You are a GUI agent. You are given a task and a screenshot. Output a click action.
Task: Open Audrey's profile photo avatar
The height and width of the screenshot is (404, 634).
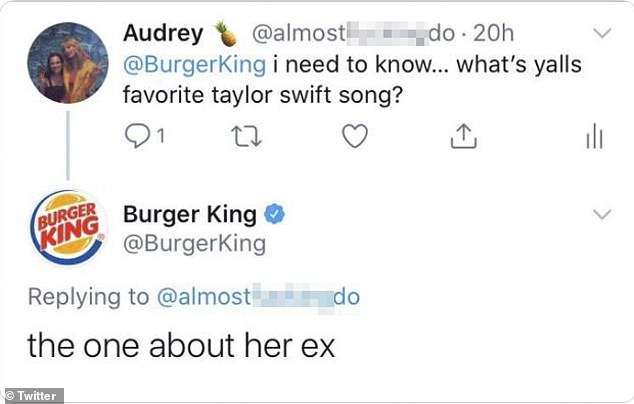(67, 62)
